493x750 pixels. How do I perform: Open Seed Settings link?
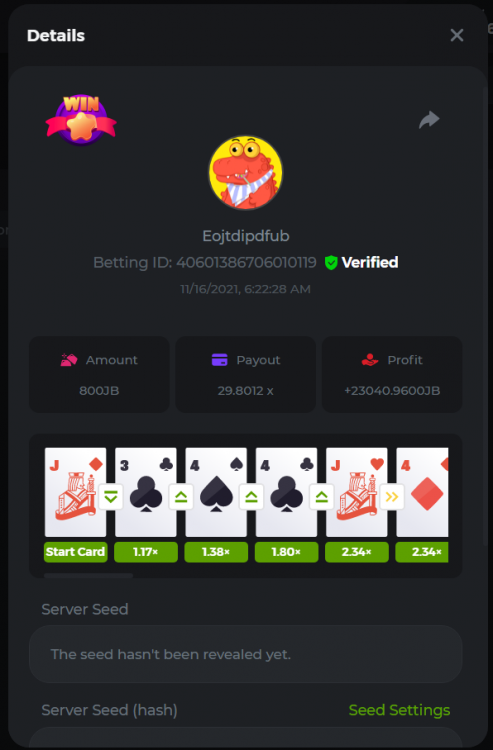point(399,710)
